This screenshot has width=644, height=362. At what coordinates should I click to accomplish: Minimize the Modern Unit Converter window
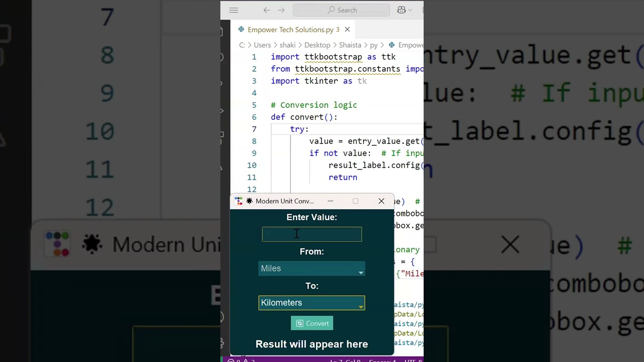tap(331, 201)
